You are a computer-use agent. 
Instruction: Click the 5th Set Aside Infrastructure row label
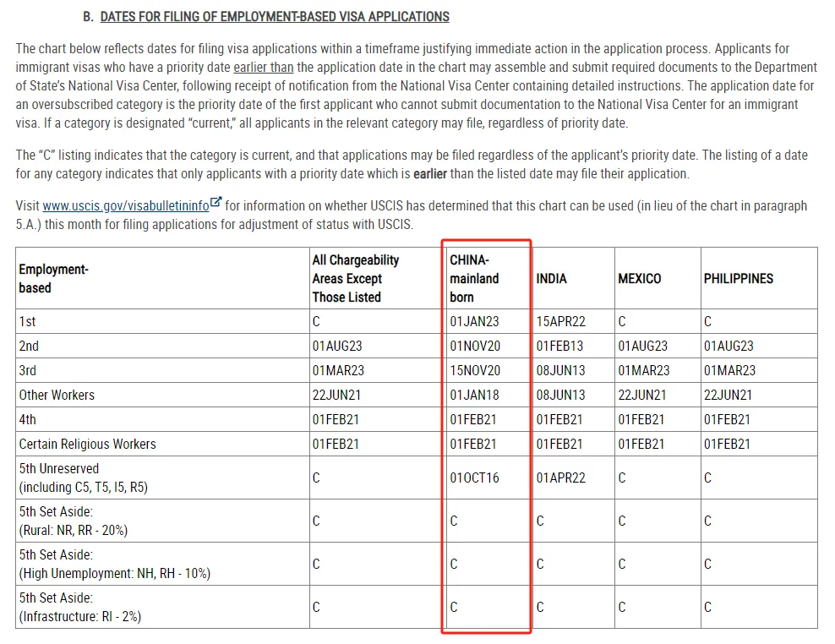79,607
